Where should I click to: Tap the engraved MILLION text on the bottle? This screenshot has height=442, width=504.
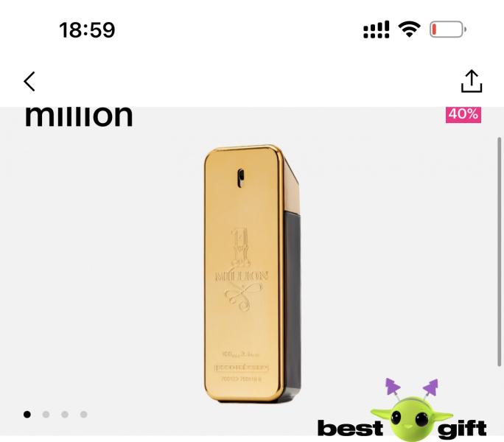click(x=242, y=276)
